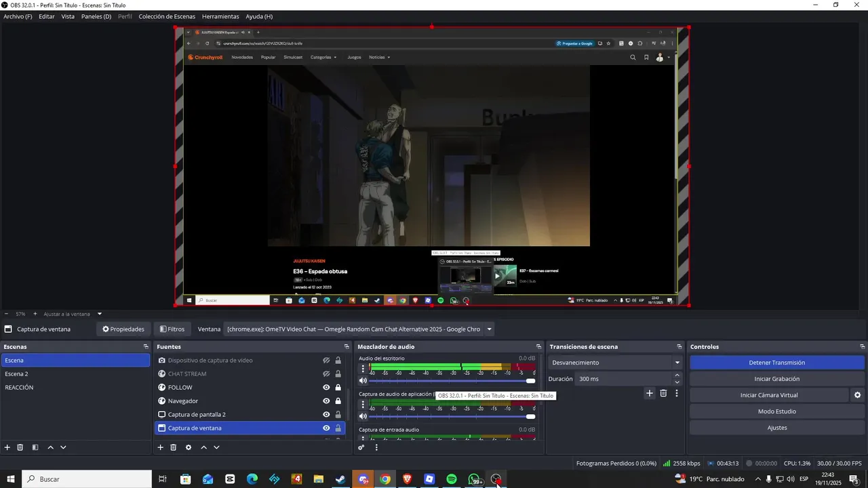Image resolution: width=868 pixels, height=488 pixels.
Task: Mute Audio del escritorio speaker icon
Action: pos(363,381)
